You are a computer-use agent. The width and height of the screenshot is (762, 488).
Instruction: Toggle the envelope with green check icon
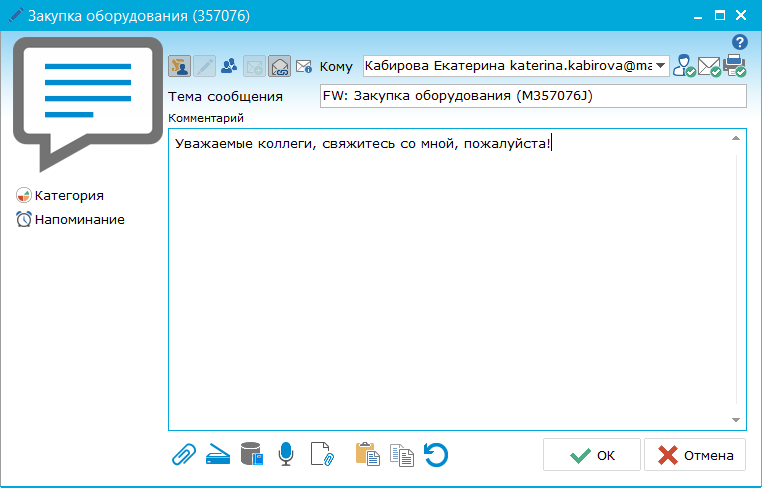pyautogui.click(x=709, y=67)
